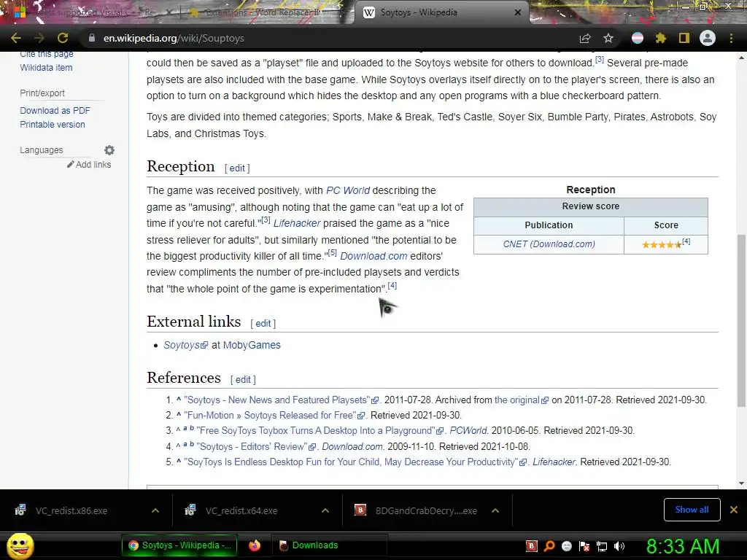Open Soytoys external link at MobyGames

click(x=186, y=345)
